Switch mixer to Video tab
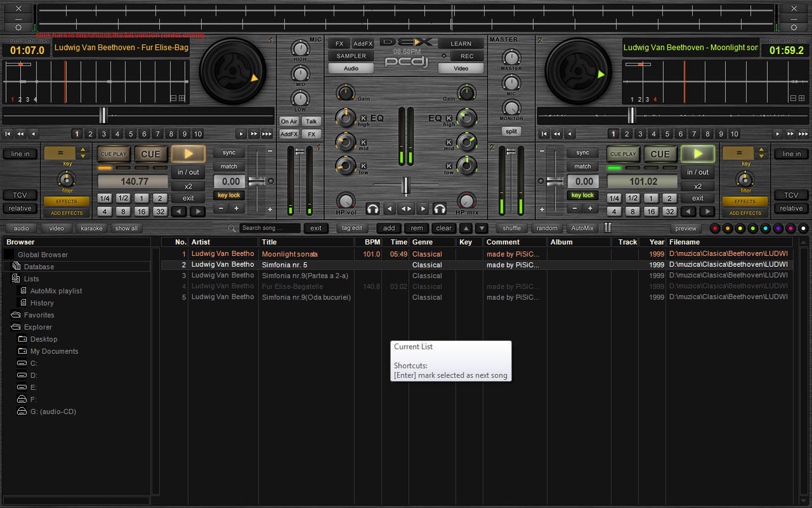Viewport: 812px width, 508px height. (461, 68)
